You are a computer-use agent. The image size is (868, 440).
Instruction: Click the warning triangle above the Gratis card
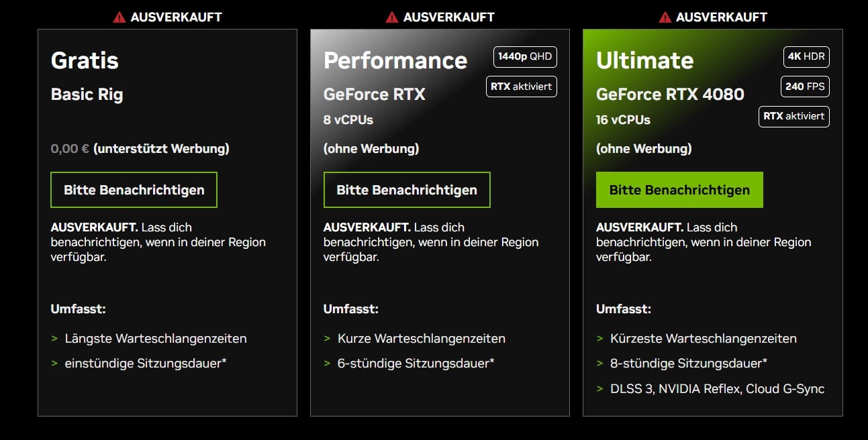click(119, 17)
